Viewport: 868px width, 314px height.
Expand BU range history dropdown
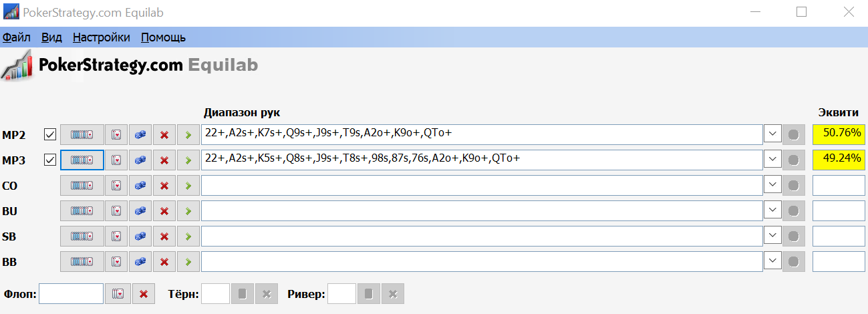[x=772, y=211]
